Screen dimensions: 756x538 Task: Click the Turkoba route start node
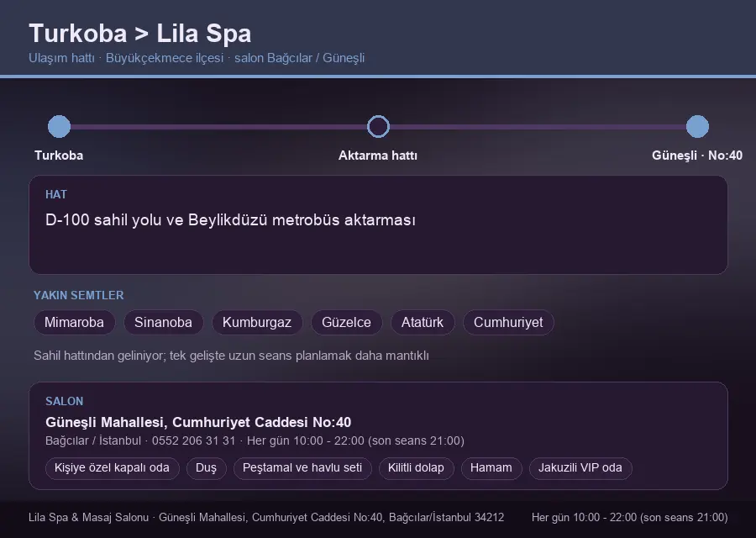60,126
